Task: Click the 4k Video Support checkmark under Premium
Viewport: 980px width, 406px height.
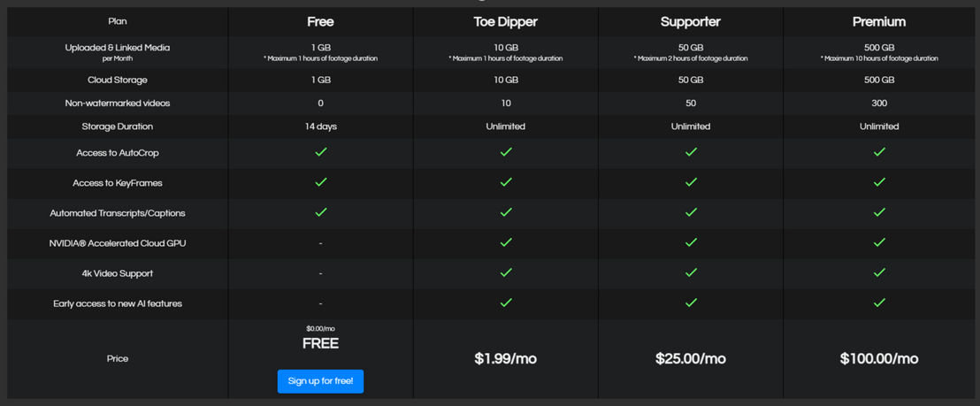Action: tap(879, 272)
